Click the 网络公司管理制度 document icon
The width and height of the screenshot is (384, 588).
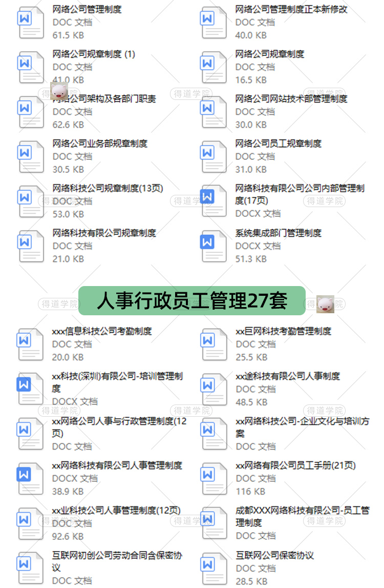coord(31,23)
